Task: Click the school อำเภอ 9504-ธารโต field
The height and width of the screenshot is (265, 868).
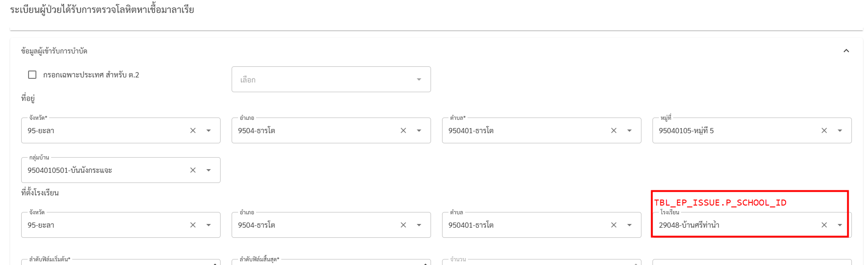Action: click(x=331, y=225)
